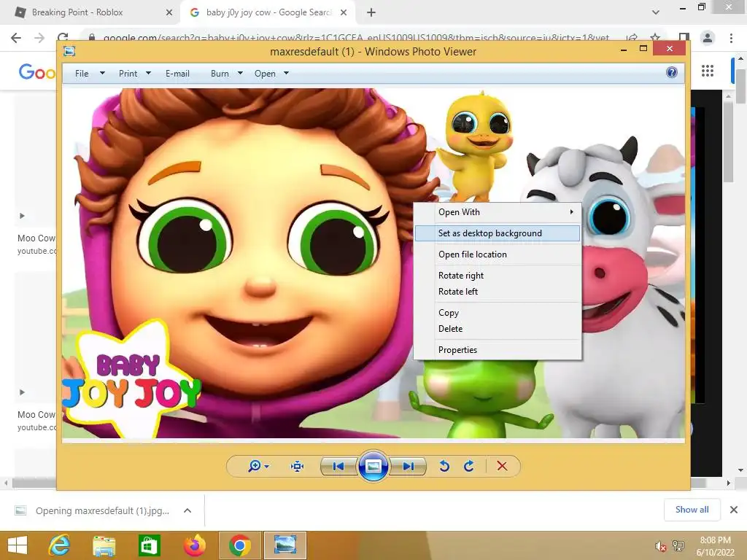Click the E-mail toolbar button
Image resolution: width=747 pixels, height=560 pixels.
pyautogui.click(x=178, y=74)
